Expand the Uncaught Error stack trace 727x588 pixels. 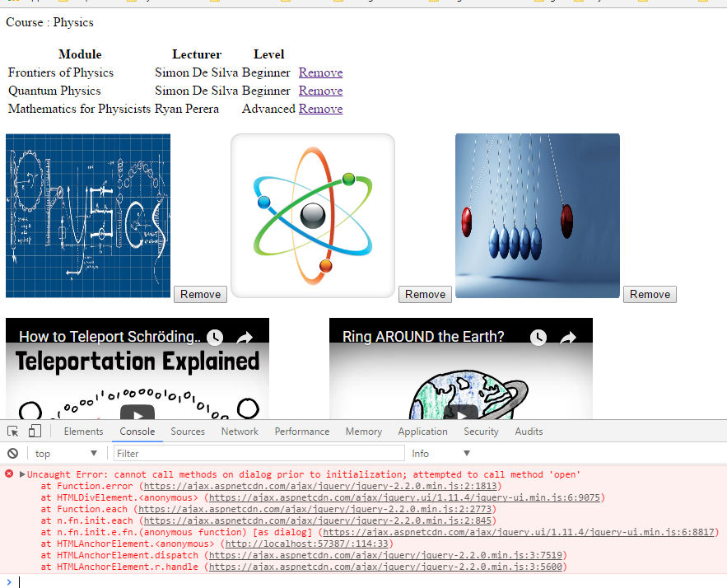(x=21, y=474)
